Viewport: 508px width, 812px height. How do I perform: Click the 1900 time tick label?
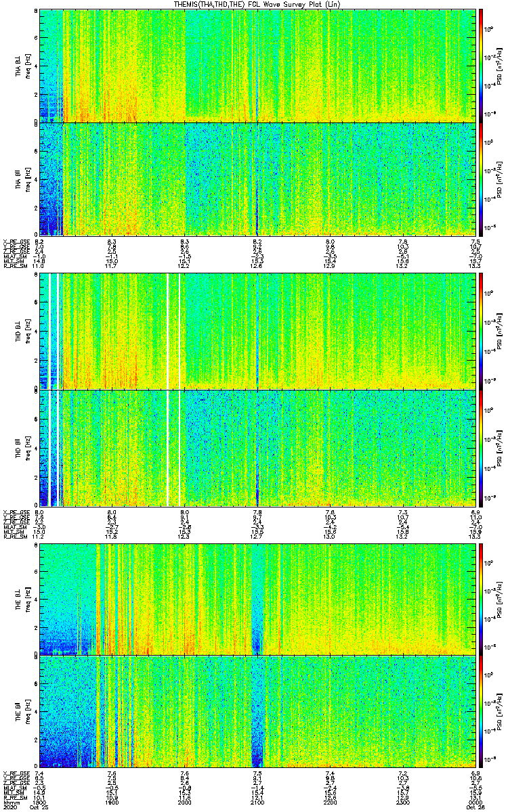tap(112, 803)
